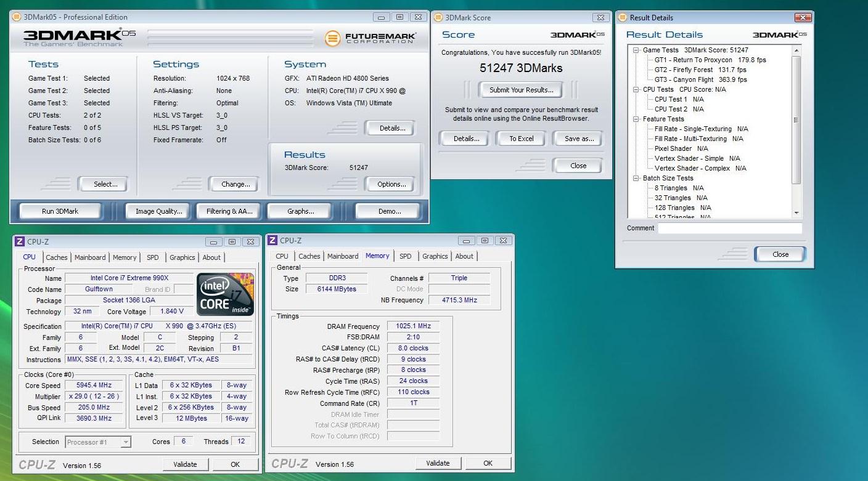Screen dimensions: 868x481
Task: Click into the Comment input field
Action: point(730,228)
